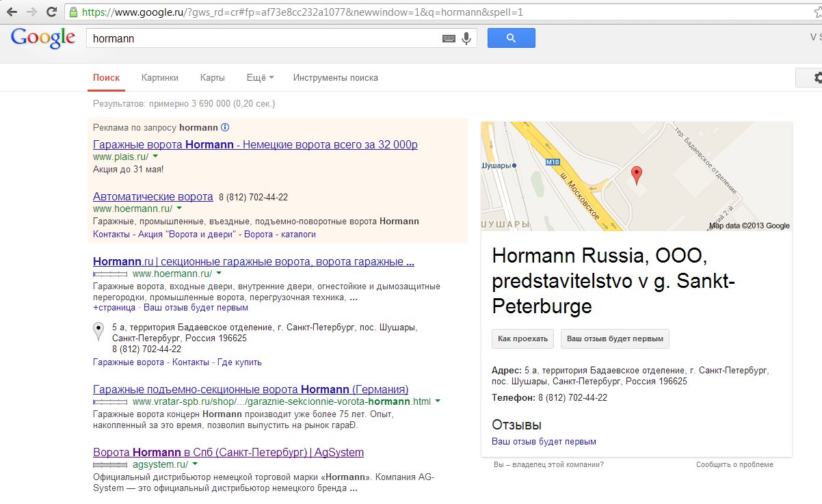Open Ворота Hormann в Спб AgSystem result

point(228,452)
